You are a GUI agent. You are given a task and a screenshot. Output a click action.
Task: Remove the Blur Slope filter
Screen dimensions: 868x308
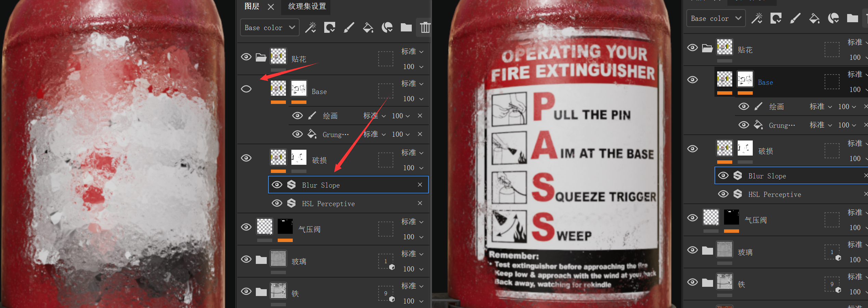420,185
